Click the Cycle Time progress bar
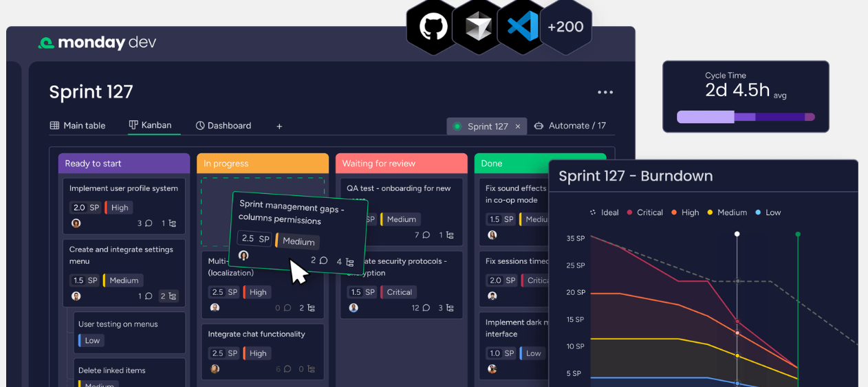This screenshot has height=387, width=868. [x=746, y=118]
